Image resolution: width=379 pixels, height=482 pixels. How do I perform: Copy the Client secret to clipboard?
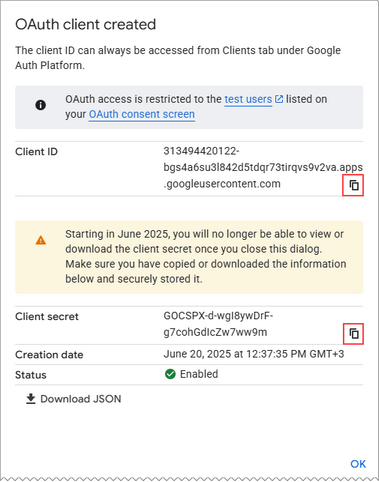353,333
